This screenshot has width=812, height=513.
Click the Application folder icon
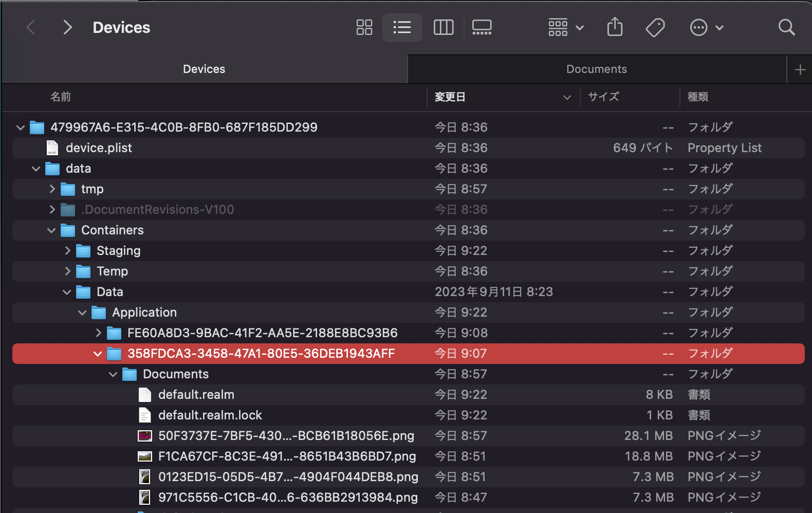coord(99,313)
